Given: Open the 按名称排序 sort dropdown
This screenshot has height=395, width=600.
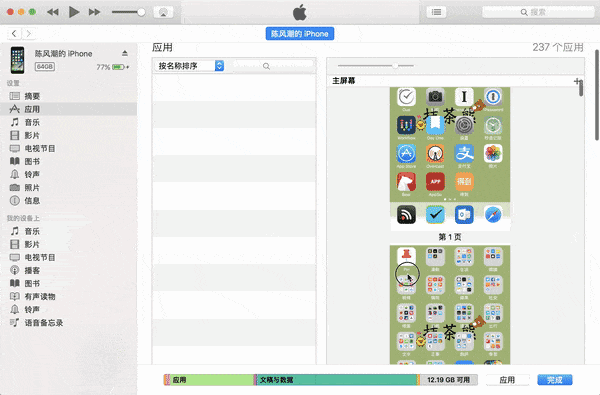Looking at the screenshot, I should click(x=189, y=66).
